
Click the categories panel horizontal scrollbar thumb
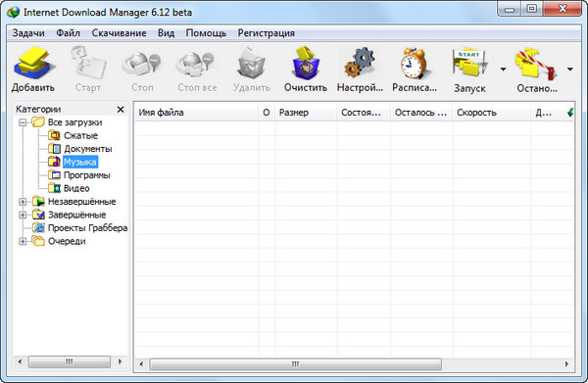pyautogui.click(x=70, y=361)
